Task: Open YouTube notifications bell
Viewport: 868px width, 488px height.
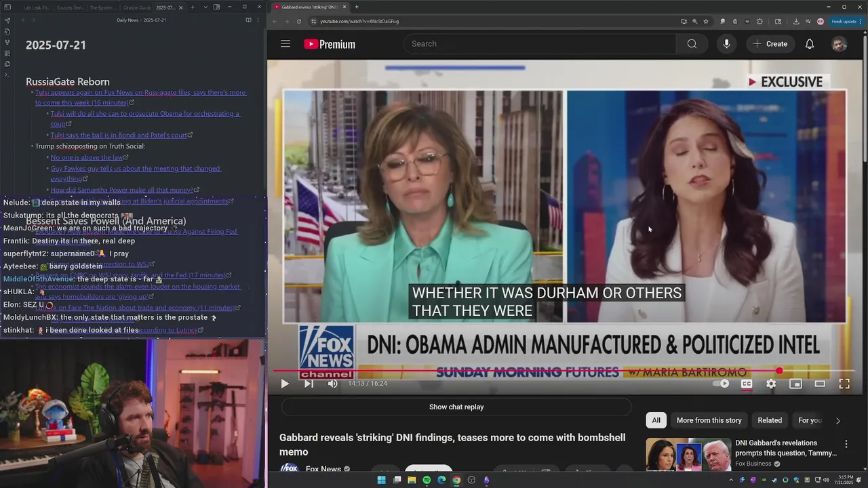Action: coord(809,44)
